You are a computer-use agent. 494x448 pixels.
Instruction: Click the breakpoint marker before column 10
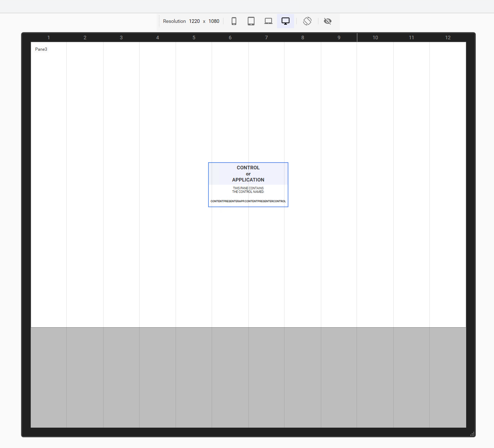357,37
